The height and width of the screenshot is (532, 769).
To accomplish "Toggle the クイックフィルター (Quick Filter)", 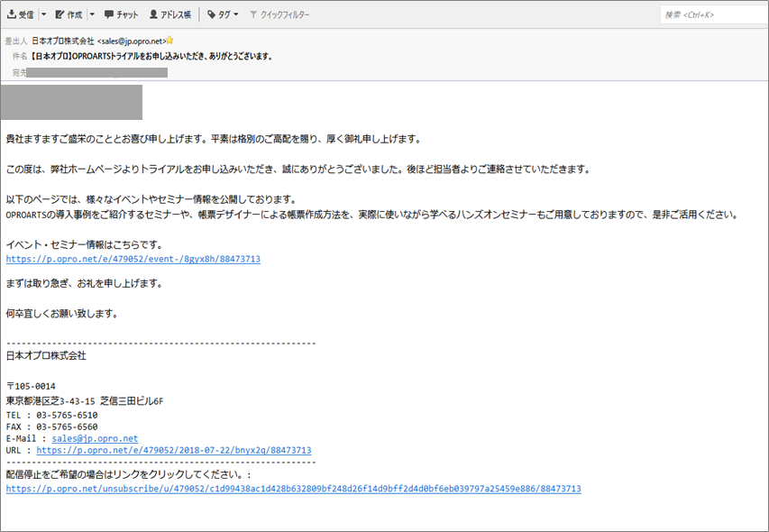I will click(x=279, y=14).
